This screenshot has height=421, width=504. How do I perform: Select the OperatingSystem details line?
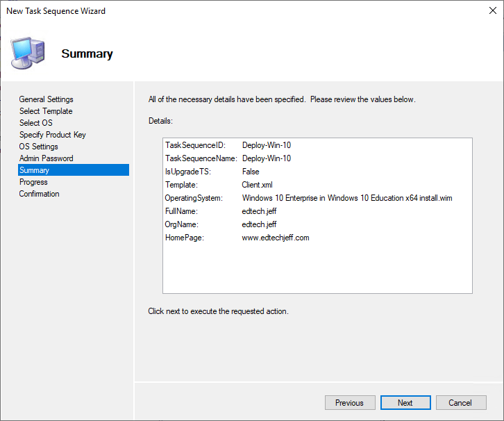309,198
